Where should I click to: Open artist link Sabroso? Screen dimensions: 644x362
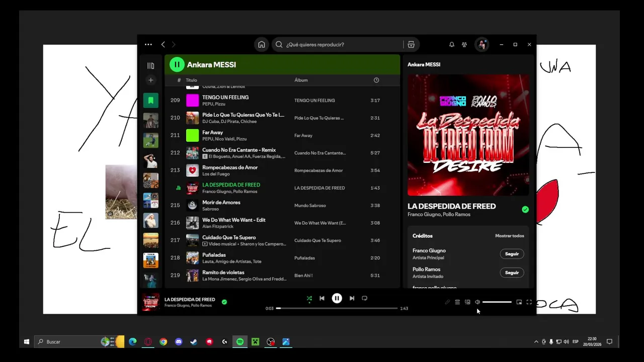click(x=210, y=209)
